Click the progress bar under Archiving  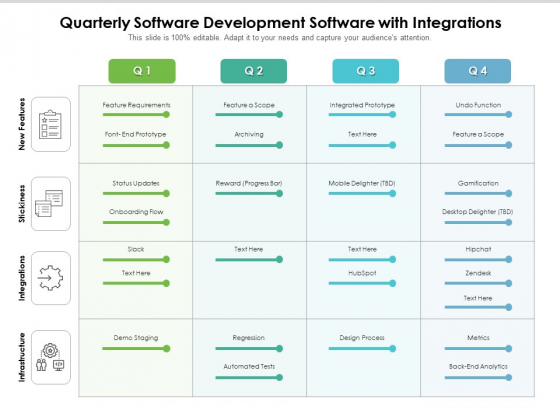click(249, 145)
